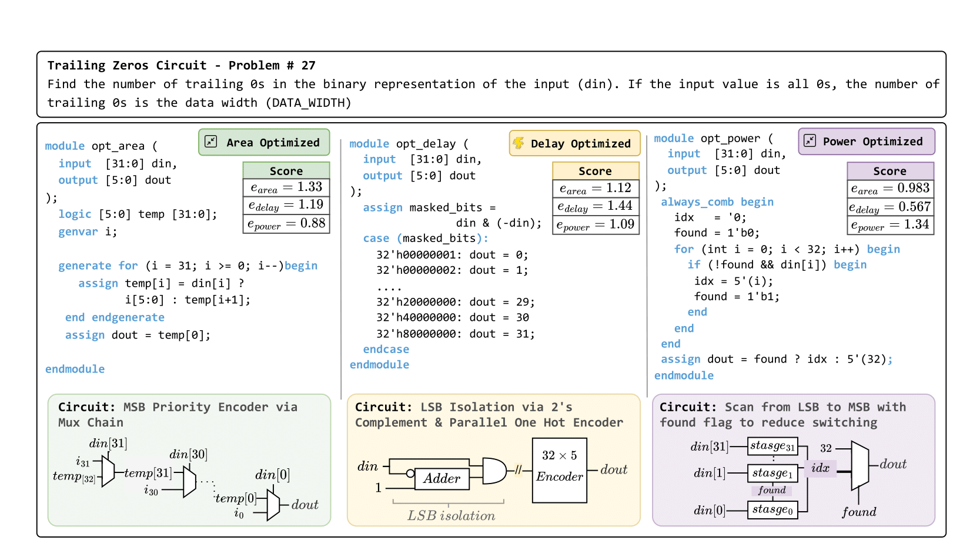Screen dimensions: 980x557
Task: Click the stasge31 block
Action: (x=772, y=446)
